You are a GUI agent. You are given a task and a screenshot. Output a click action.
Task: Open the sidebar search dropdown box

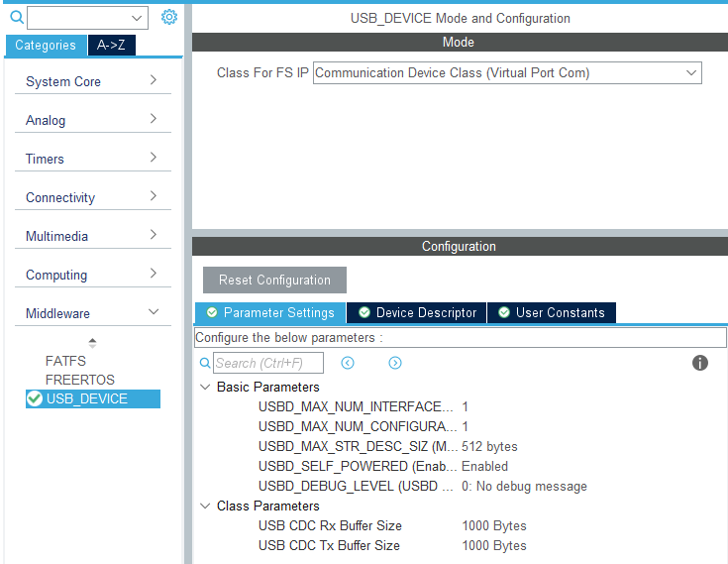click(x=88, y=18)
